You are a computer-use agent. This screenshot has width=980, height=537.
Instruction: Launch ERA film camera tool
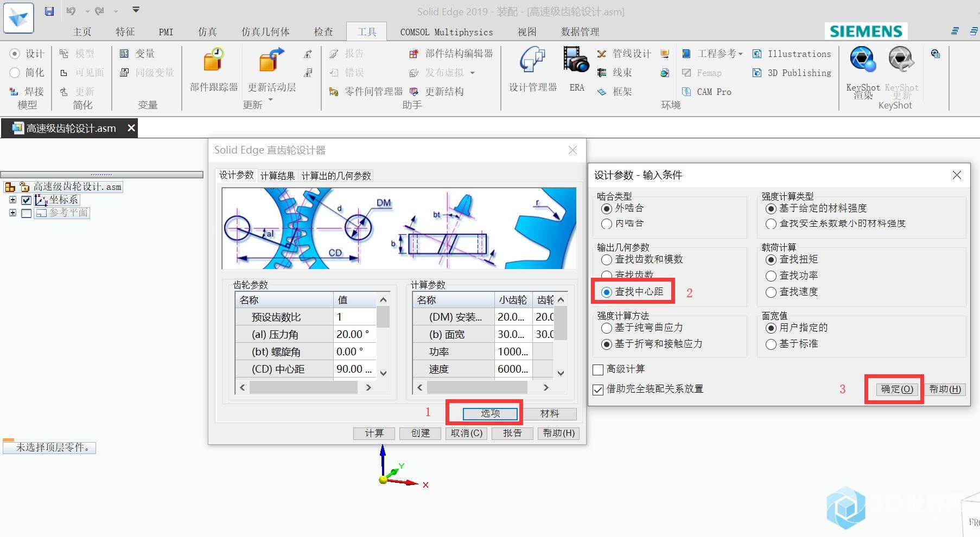click(x=576, y=69)
